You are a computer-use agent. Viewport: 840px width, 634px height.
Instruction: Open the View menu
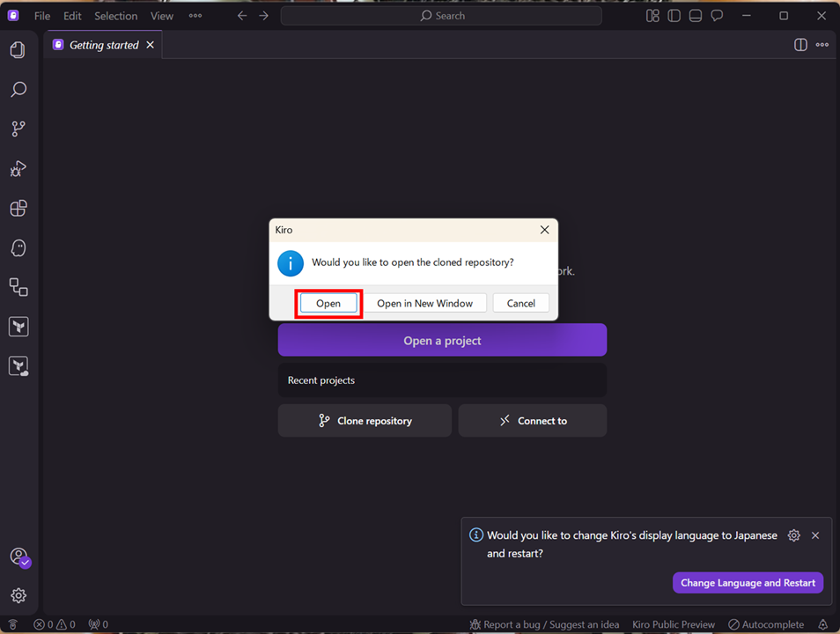pos(162,16)
